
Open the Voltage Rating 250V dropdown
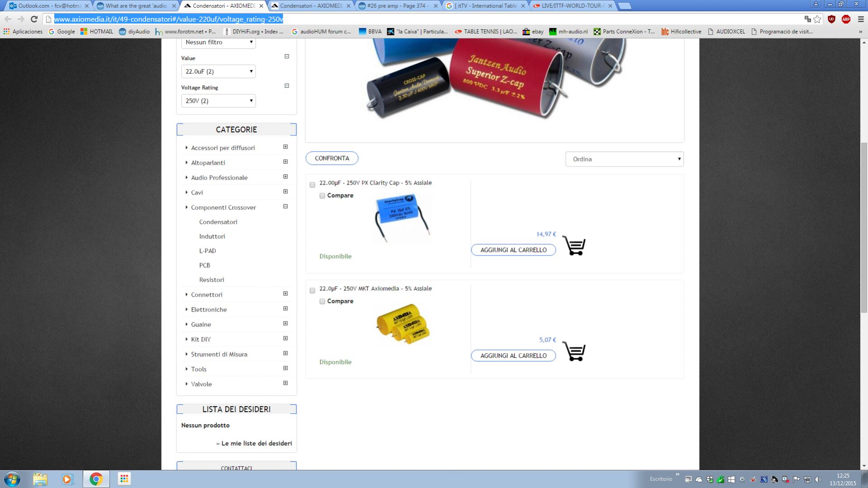[218, 101]
